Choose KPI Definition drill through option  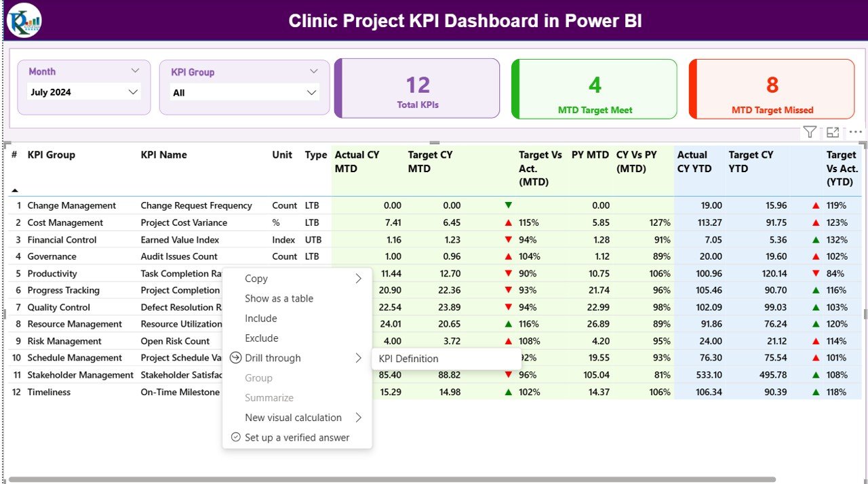pyautogui.click(x=408, y=359)
